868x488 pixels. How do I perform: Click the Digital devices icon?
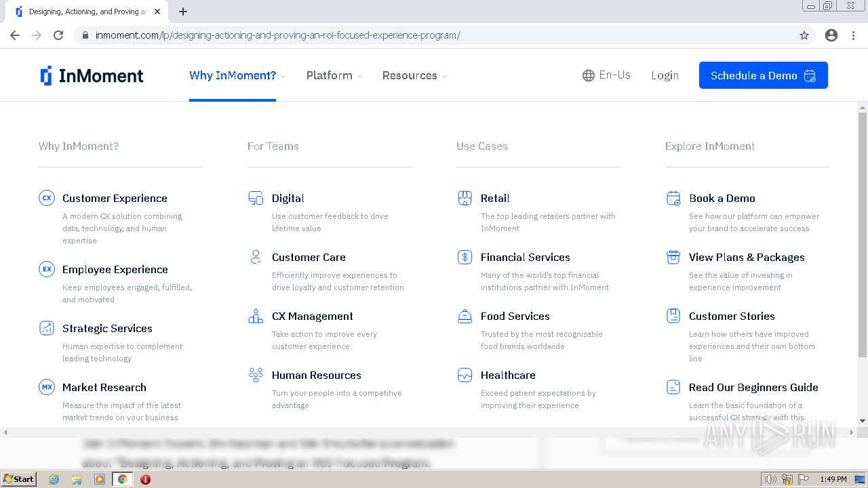pyautogui.click(x=256, y=198)
